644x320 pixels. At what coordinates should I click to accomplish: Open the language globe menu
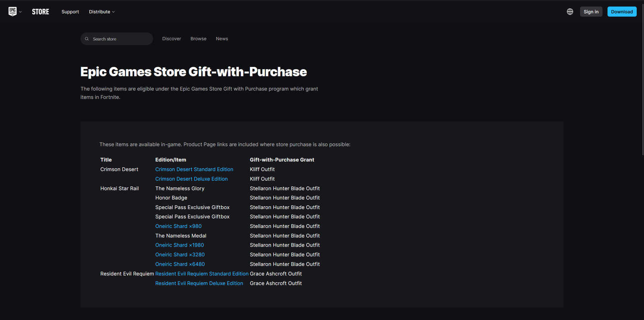[570, 12]
